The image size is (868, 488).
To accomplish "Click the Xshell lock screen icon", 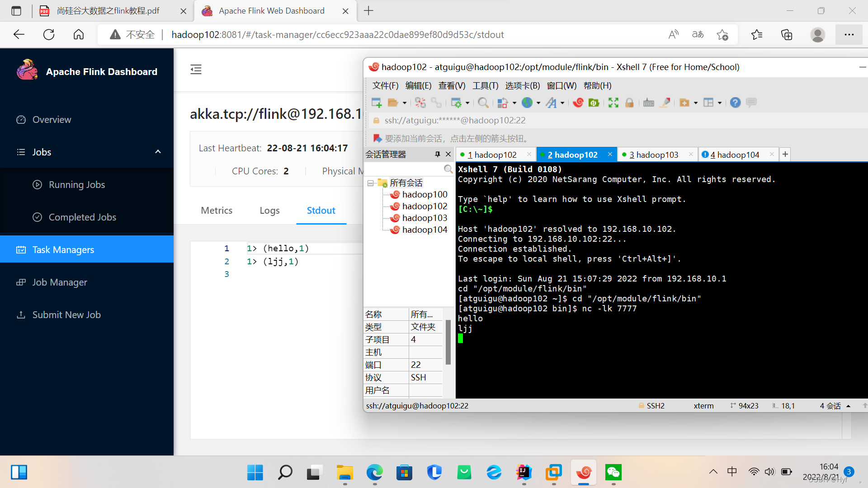I will (x=629, y=103).
